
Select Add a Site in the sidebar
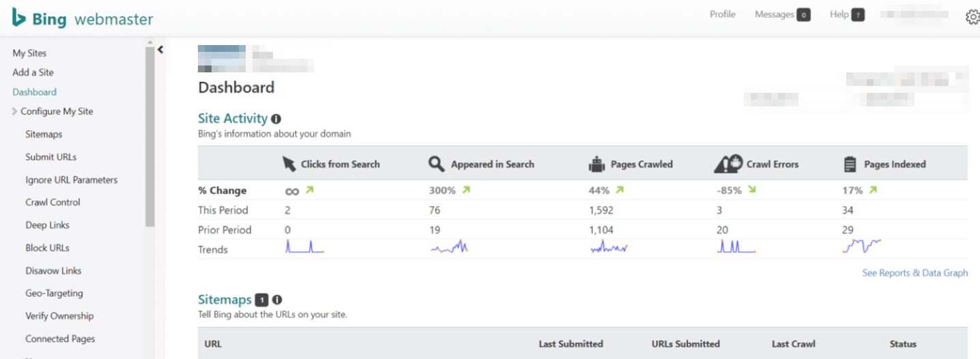33,72
